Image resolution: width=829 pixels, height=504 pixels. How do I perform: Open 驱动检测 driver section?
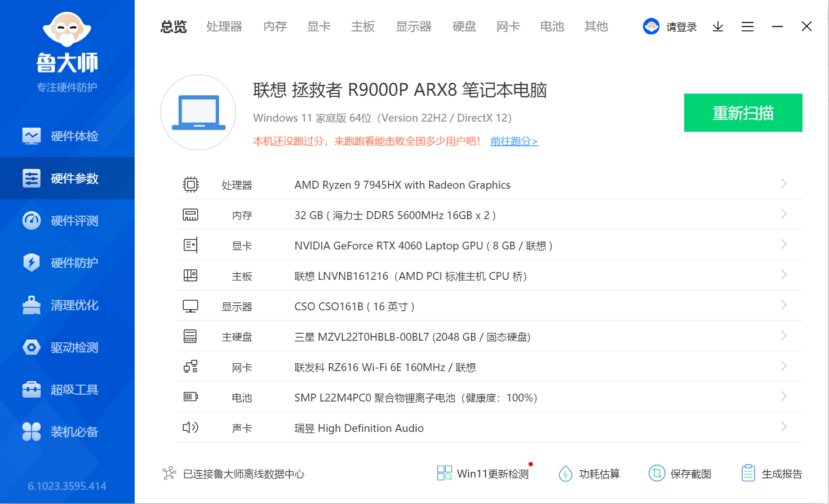(x=67, y=347)
